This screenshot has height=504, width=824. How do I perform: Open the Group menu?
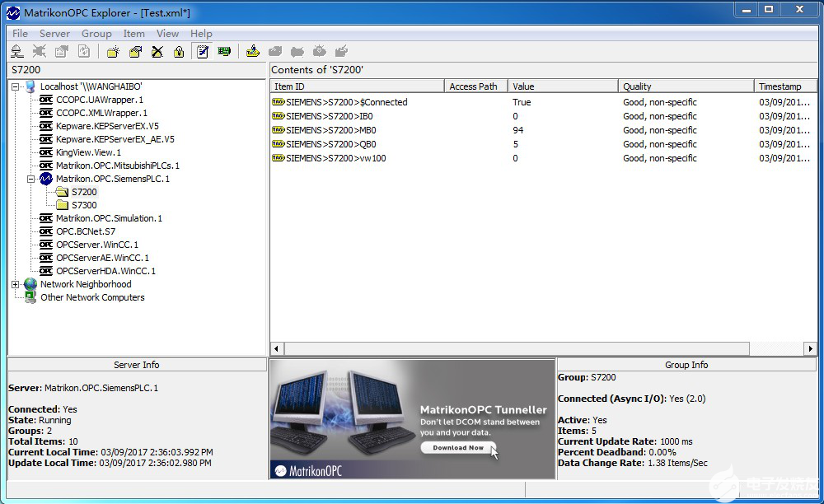96,34
